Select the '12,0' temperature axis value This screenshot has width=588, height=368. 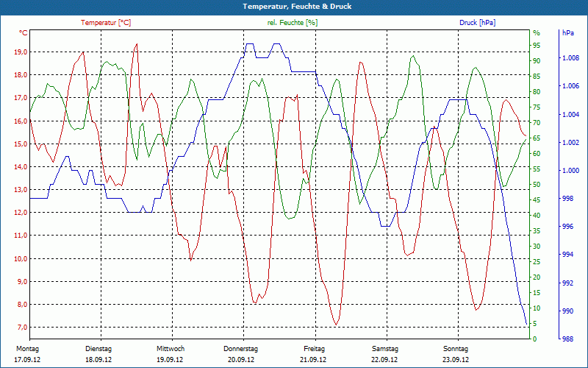21,213
